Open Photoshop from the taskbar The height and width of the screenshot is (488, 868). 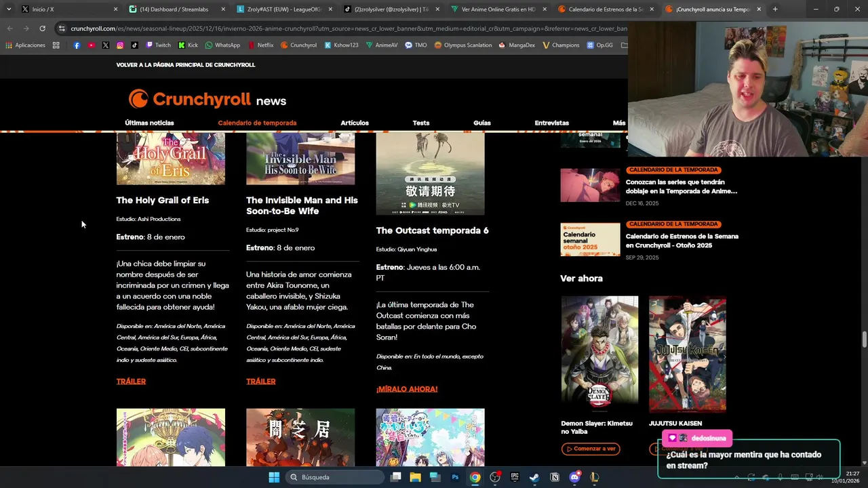(x=455, y=477)
